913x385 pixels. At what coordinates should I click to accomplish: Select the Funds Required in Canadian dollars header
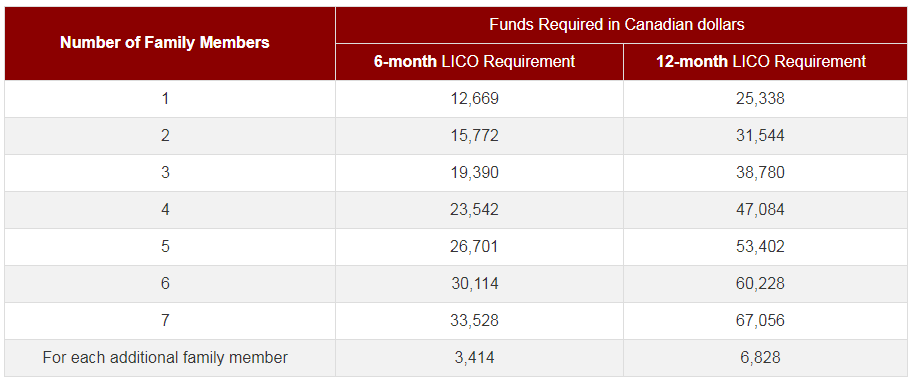617,24
